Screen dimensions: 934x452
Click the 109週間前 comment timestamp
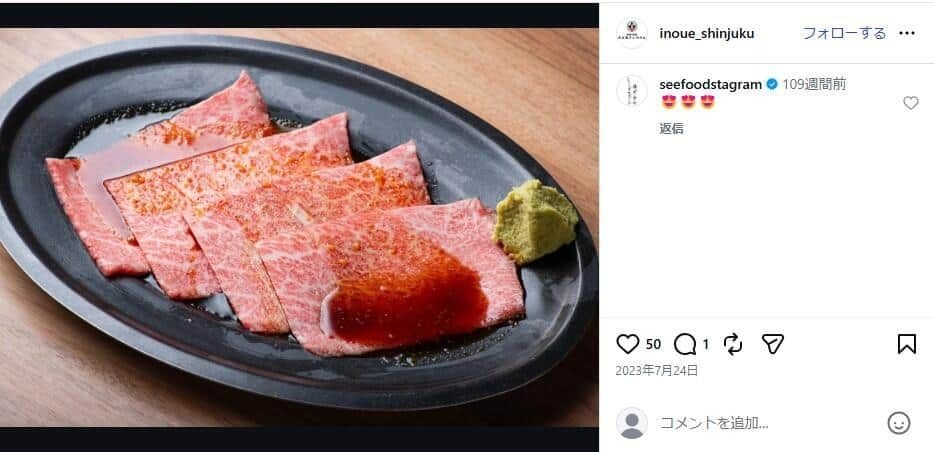(814, 84)
